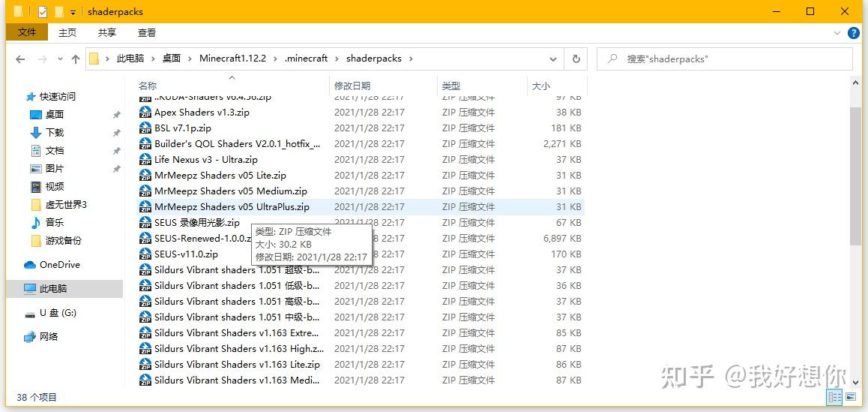Expand the chevron after Minecraft1.12.2 in the path
868x412 pixels.
[275, 59]
